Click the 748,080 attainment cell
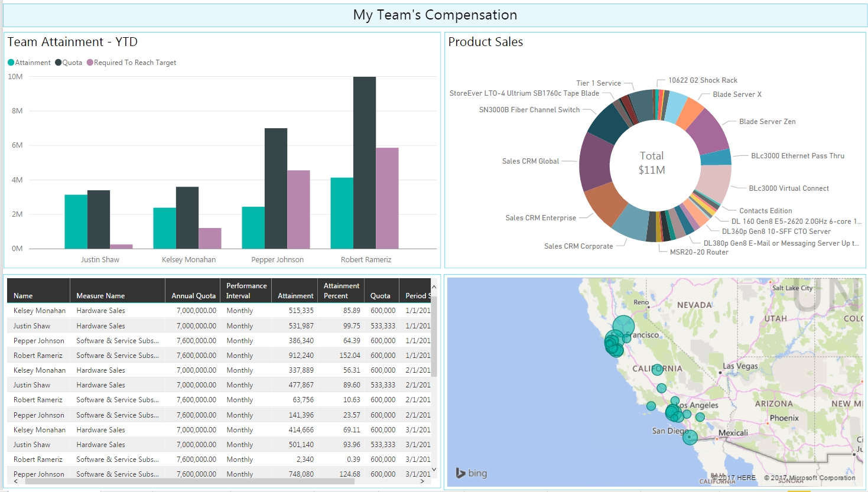The width and height of the screenshot is (868, 492). click(x=301, y=474)
